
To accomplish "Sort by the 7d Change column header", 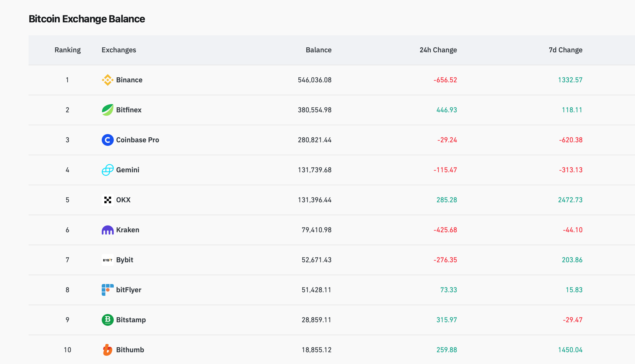I will pos(565,50).
